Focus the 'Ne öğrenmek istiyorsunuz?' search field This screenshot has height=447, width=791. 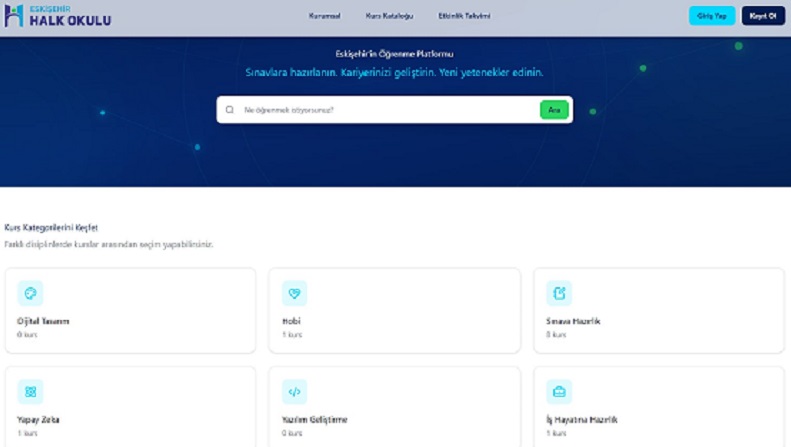click(x=385, y=110)
